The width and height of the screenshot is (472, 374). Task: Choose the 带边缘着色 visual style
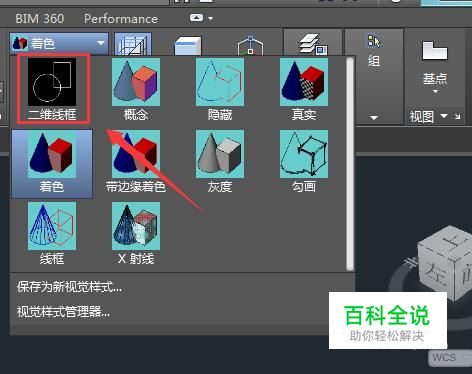(x=136, y=161)
